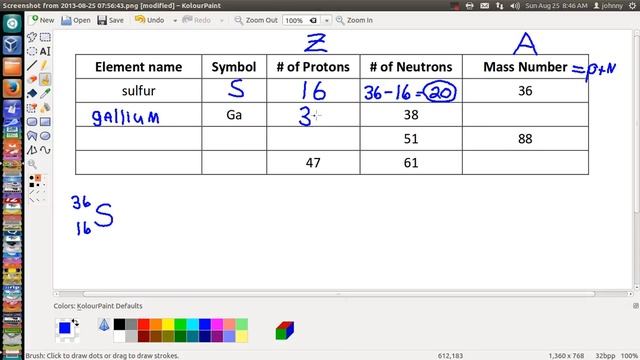
Task: Pick the magenta palette color
Action: point(217,324)
